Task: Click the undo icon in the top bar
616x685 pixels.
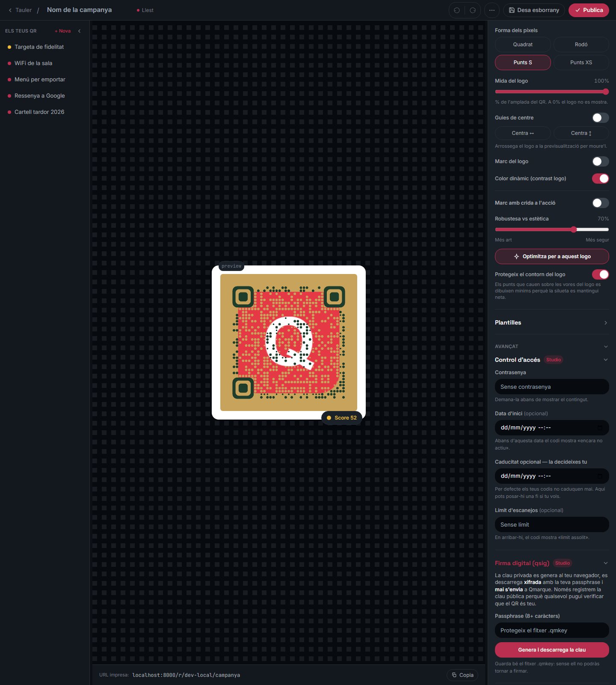Action: pyautogui.click(x=457, y=10)
